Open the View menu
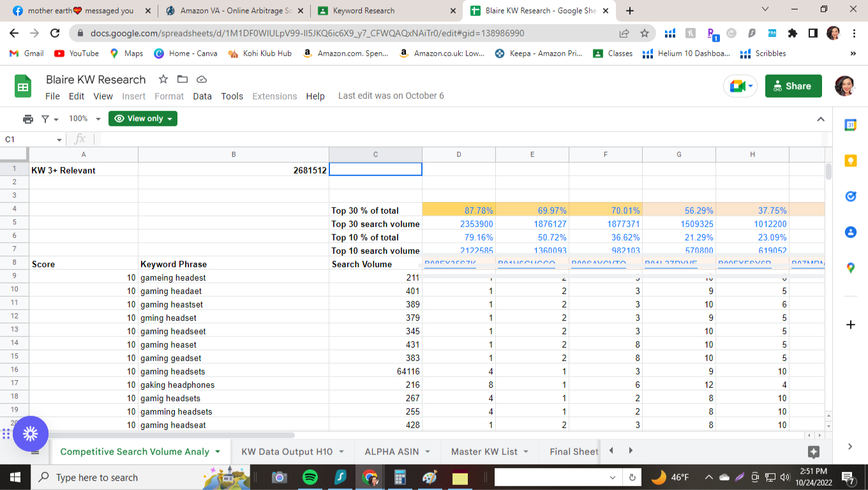868x490 pixels. click(103, 96)
